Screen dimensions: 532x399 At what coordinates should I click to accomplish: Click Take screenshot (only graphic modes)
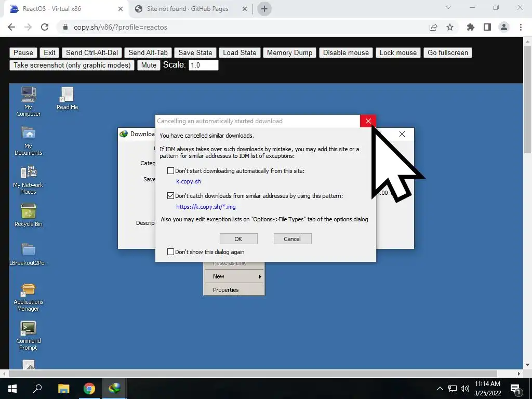[x=72, y=65]
